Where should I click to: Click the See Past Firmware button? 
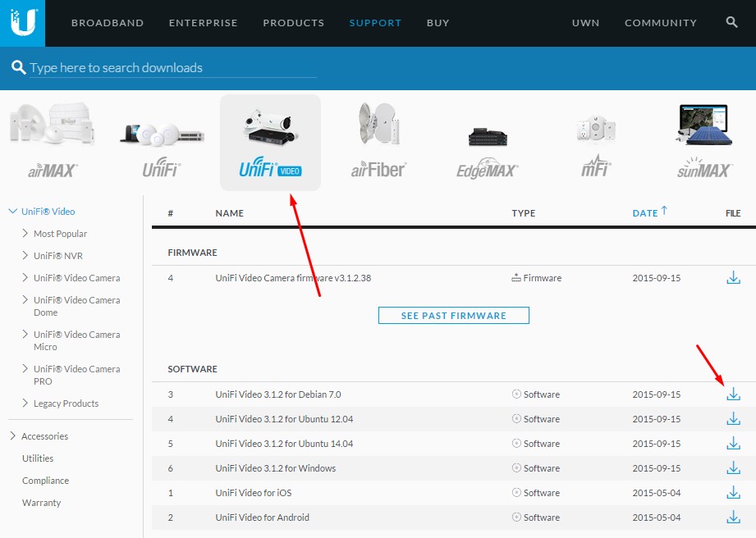pos(454,316)
